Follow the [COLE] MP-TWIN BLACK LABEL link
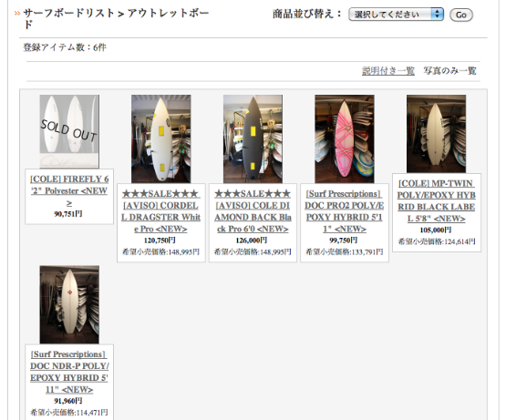This screenshot has height=420, width=506. (x=437, y=201)
